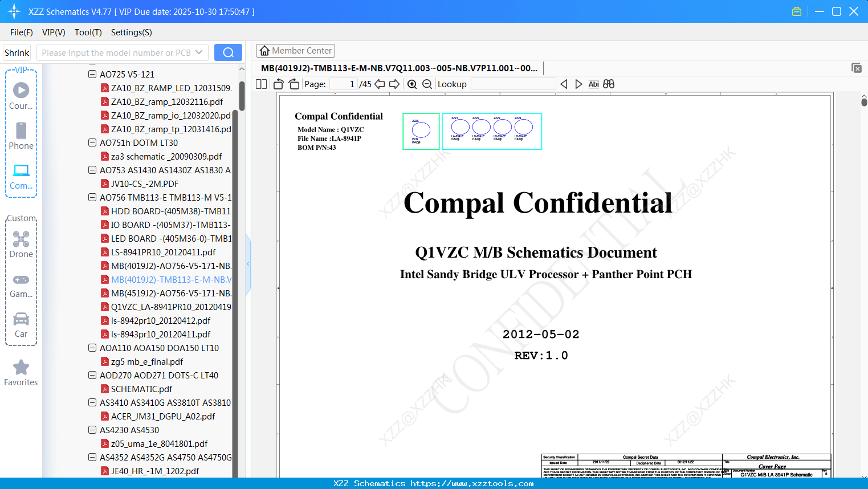Click the Lookup text field
The height and width of the screenshot is (489, 868).
point(513,84)
